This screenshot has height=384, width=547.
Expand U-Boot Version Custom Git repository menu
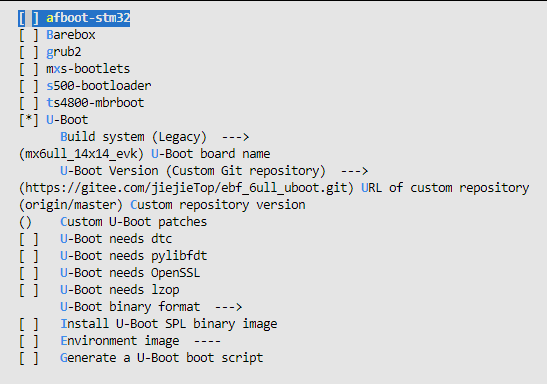pos(214,171)
